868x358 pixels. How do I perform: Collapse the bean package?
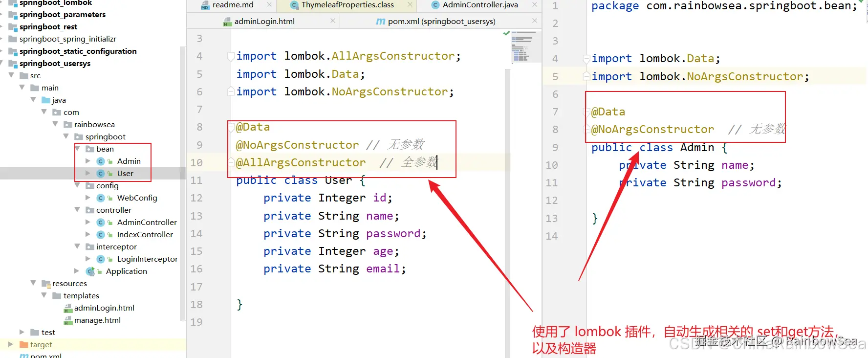coord(78,149)
